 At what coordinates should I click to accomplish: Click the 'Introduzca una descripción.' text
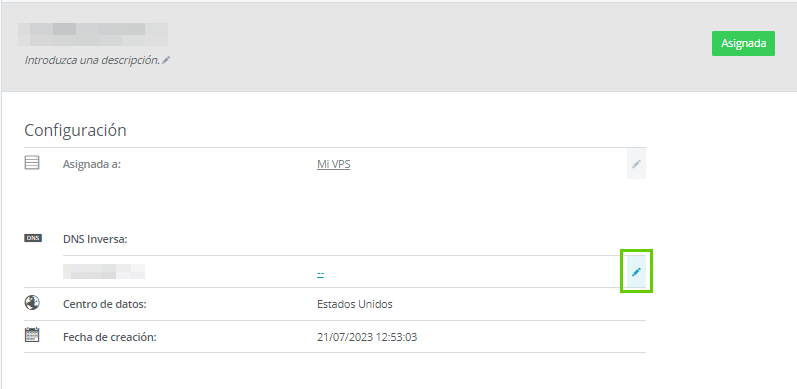(x=92, y=60)
